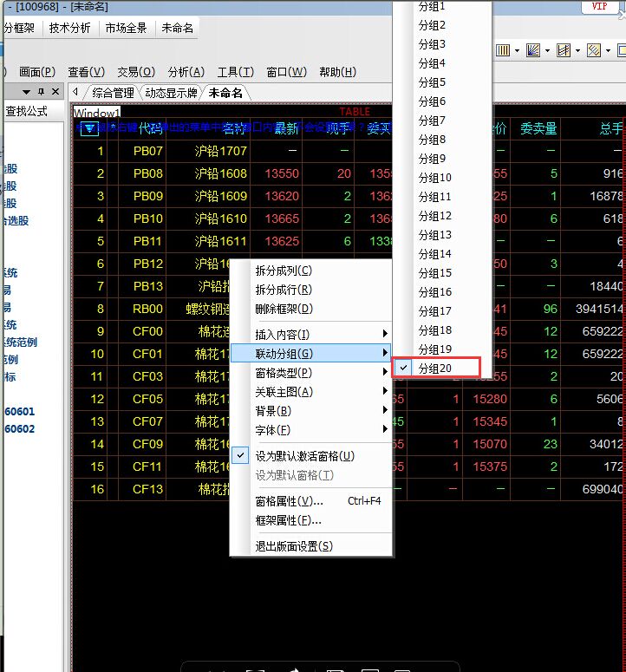The width and height of the screenshot is (626, 672).
Task: Close the left side panel
Action: [55, 92]
